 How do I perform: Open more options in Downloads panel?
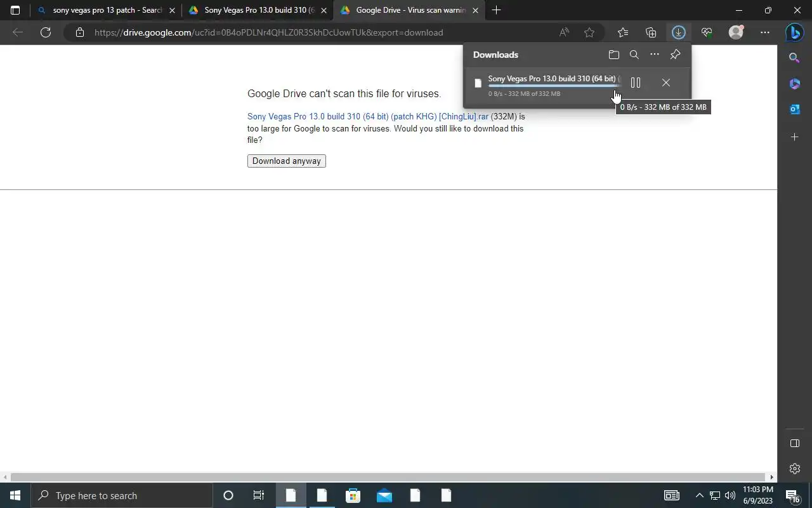(655, 55)
